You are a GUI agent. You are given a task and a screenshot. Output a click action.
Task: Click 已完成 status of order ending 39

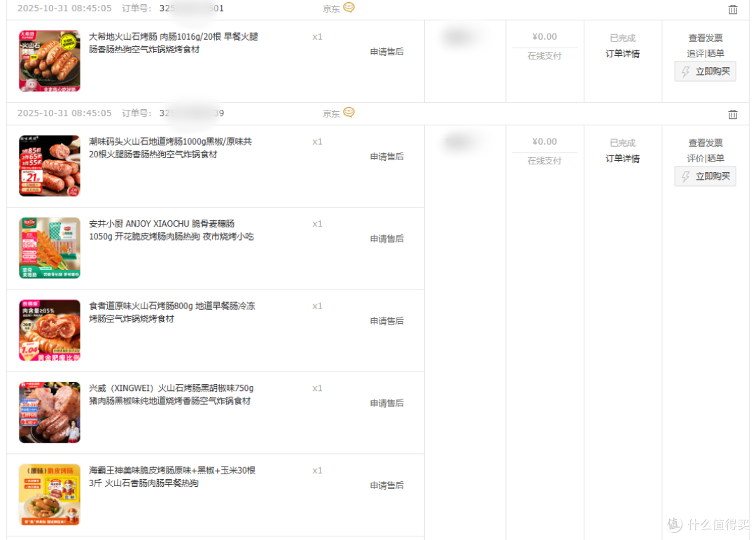tap(622, 143)
